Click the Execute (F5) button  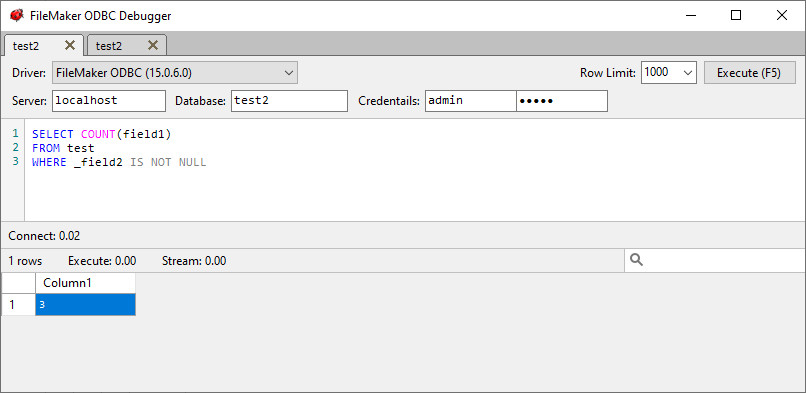point(749,73)
